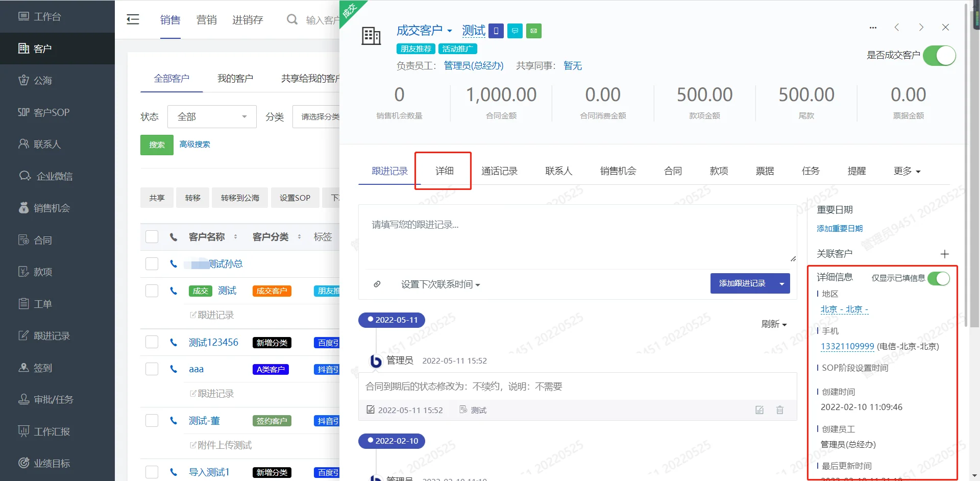Select the 我的客户 tab
The image size is (980, 481).
pyautogui.click(x=235, y=79)
